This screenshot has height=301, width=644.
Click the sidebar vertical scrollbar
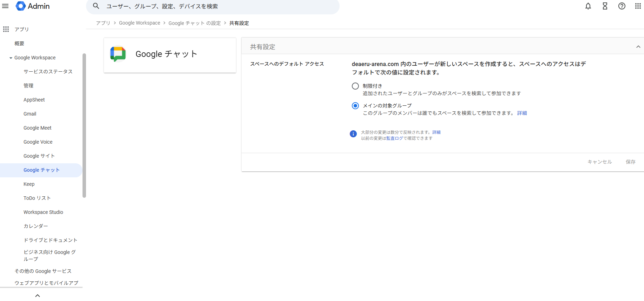pyautogui.click(x=84, y=125)
